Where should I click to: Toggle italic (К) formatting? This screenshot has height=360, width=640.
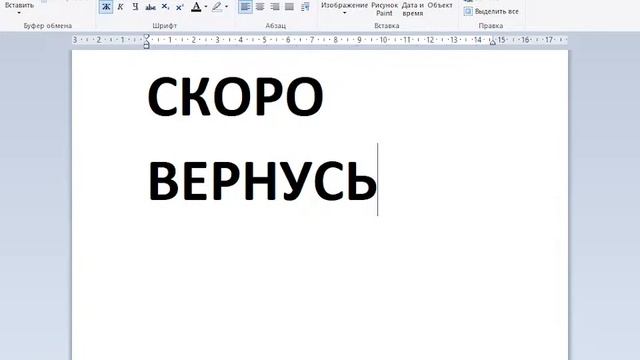[x=120, y=7]
